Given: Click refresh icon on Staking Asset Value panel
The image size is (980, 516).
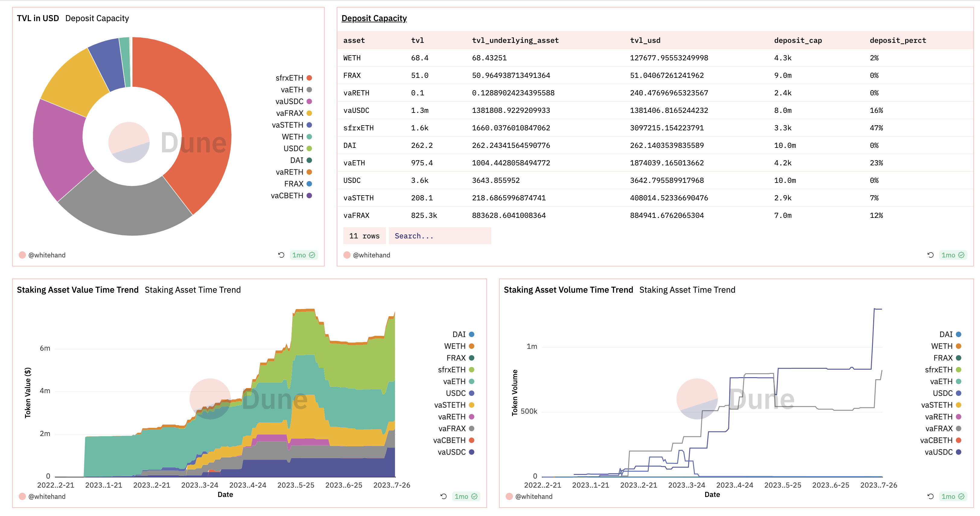Looking at the screenshot, I should tap(443, 496).
